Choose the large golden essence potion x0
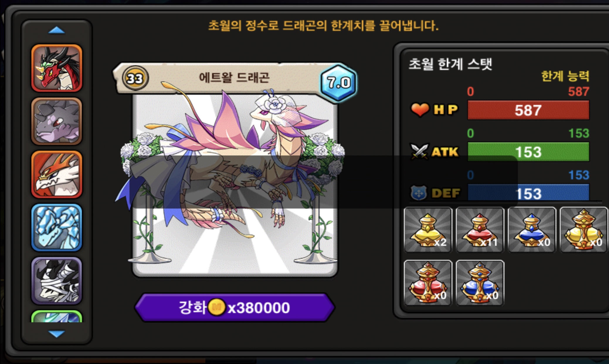The image size is (609, 364). (x=584, y=230)
